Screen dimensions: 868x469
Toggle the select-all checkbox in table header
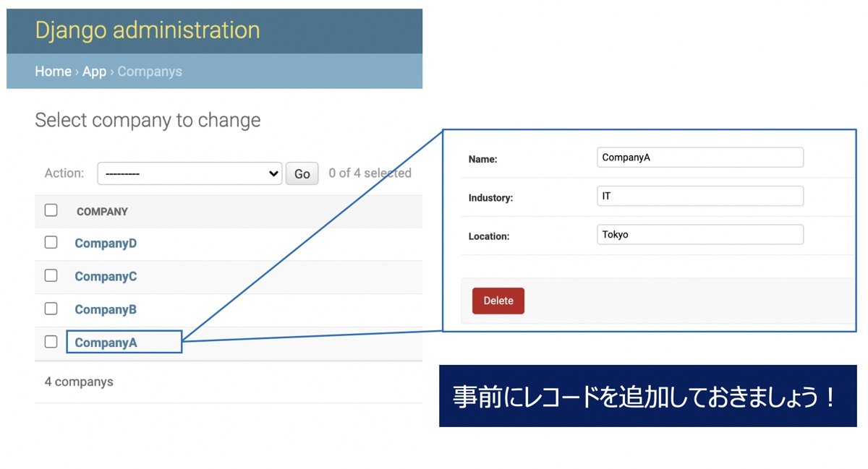[x=51, y=210]
